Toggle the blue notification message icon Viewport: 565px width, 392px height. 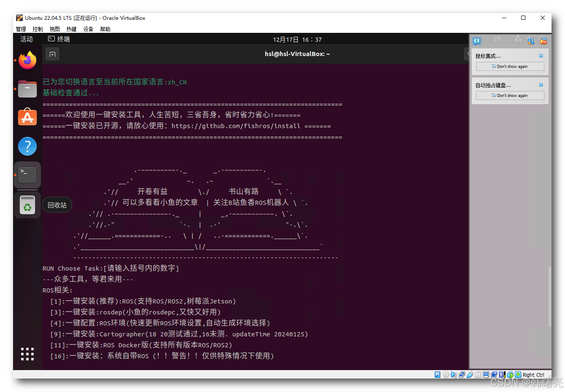tap(477, 41)
